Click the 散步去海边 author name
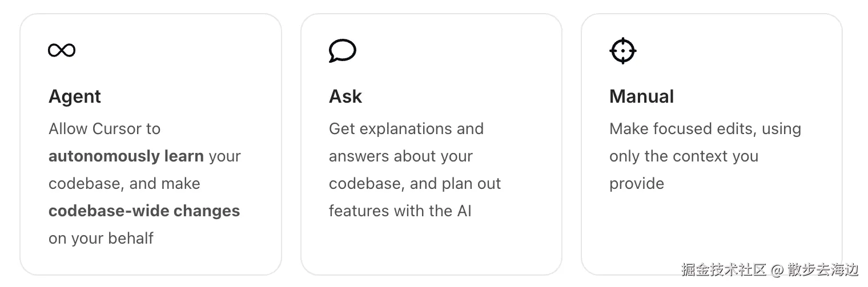The image size is (868, 287). (823, 269)
